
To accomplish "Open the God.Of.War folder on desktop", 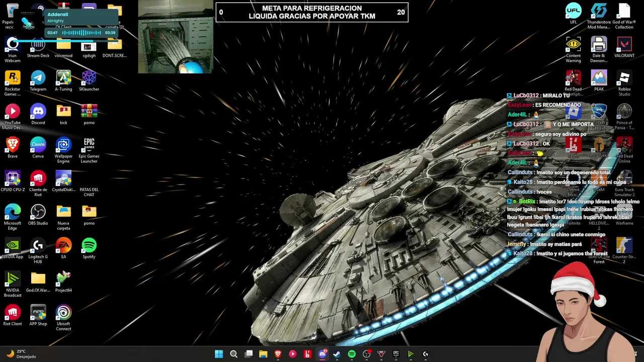I will coord(38,282).
